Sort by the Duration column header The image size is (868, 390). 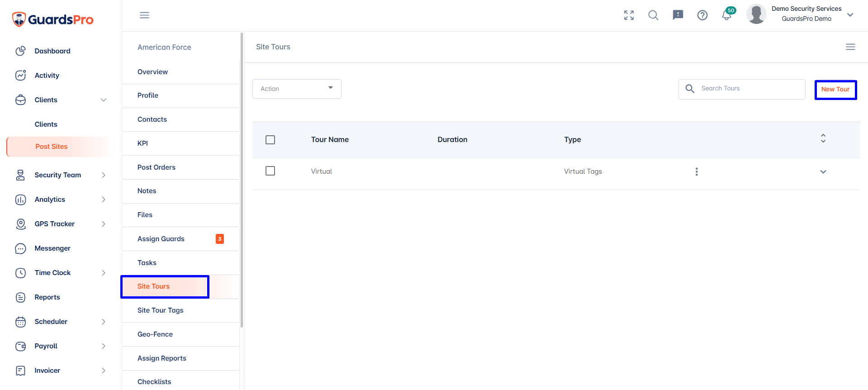(x=452, y=140)
